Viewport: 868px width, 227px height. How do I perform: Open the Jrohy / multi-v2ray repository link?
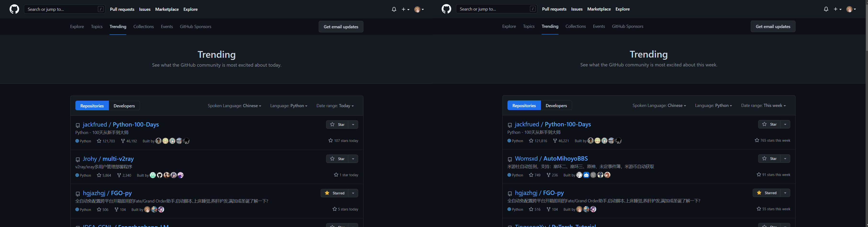(108, 159)
